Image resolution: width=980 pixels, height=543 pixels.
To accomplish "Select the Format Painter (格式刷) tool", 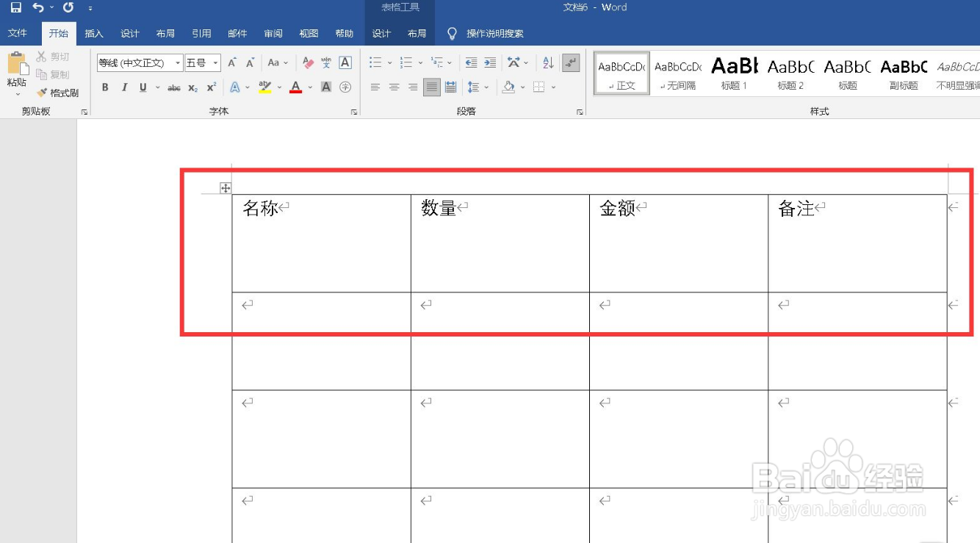I will pos(57,93).
